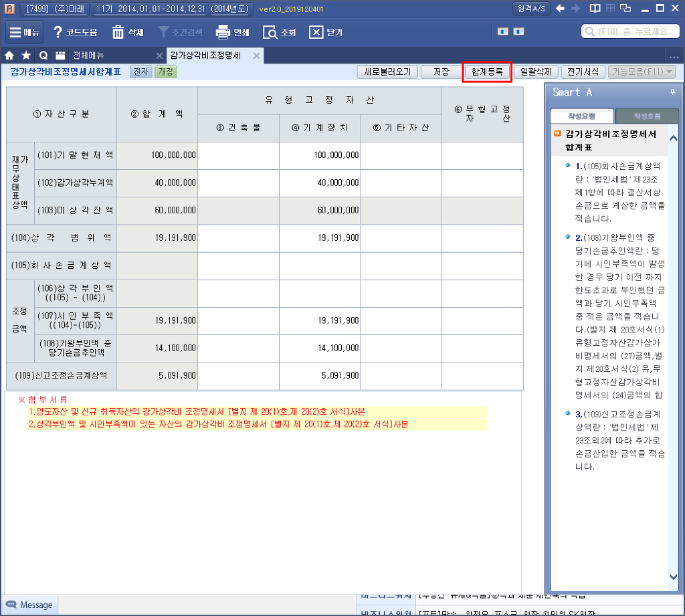This screenshot has height=616, width=685.
Task: Click the forward arrow in title bar
Action: [x=576, y=8]
